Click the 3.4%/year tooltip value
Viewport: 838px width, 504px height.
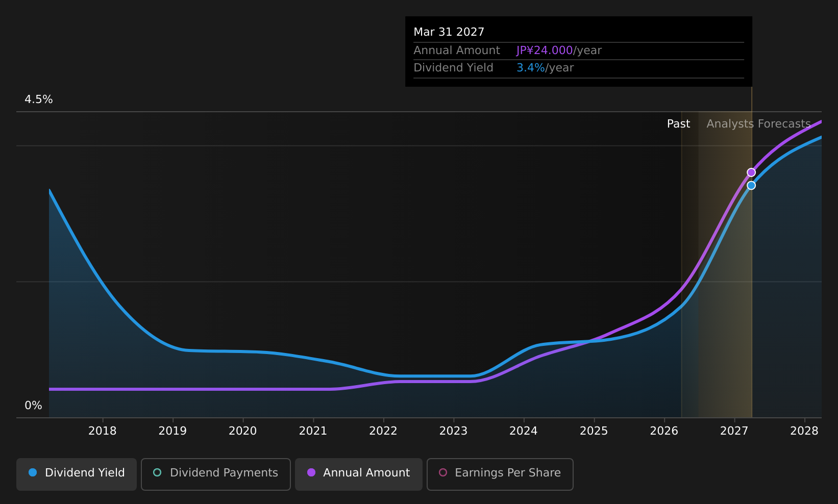coord(545,68)
